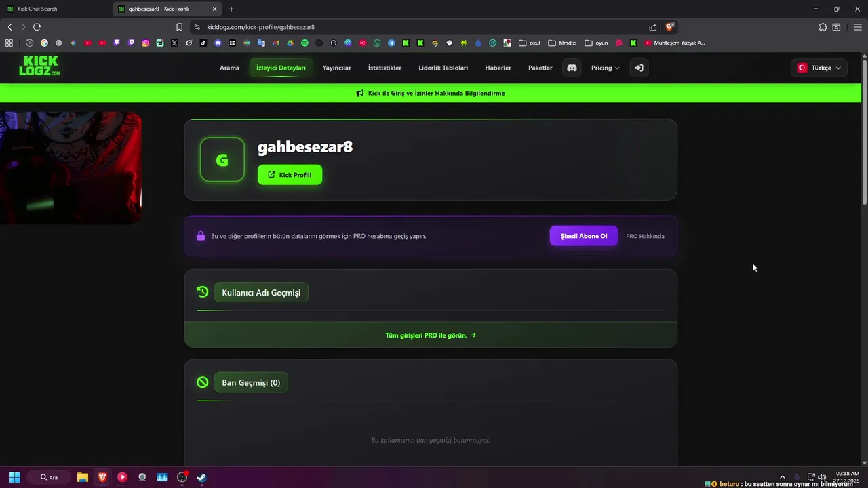Toggle the sidebar panel icon in browser toolbar
This screenshot has width=868, height=488.
837,27
